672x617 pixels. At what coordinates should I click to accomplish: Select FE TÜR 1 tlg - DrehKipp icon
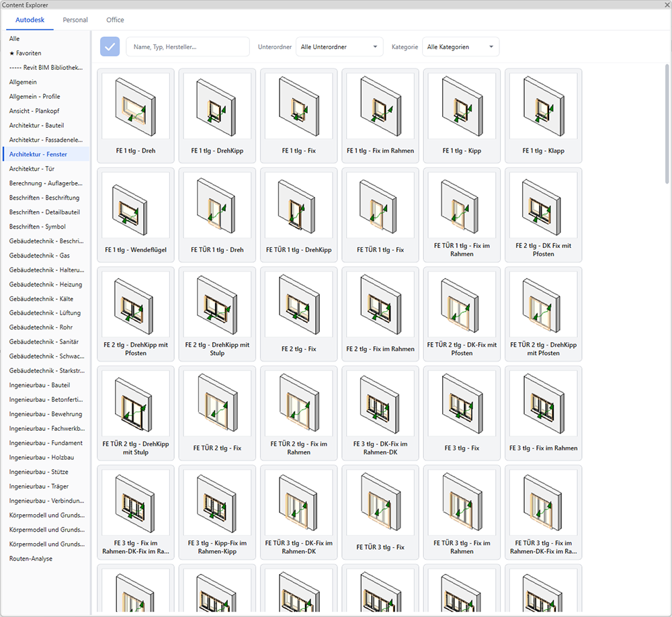(x=299, y=206)
